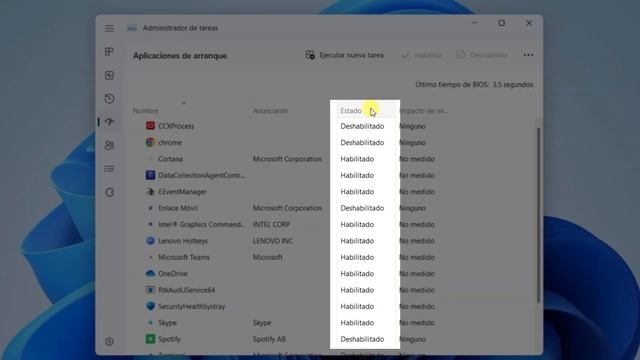Select the Startup apps sidebar icon

pos(109,122)
